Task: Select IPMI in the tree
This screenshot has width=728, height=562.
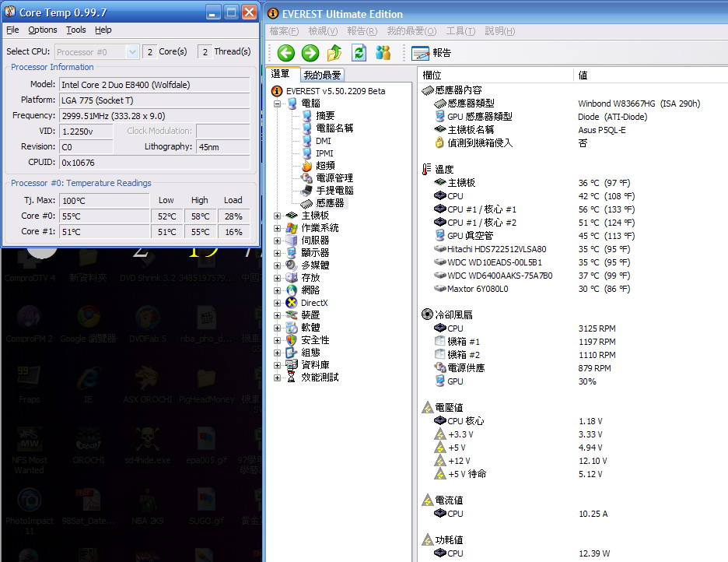Action: coord(324,153)
